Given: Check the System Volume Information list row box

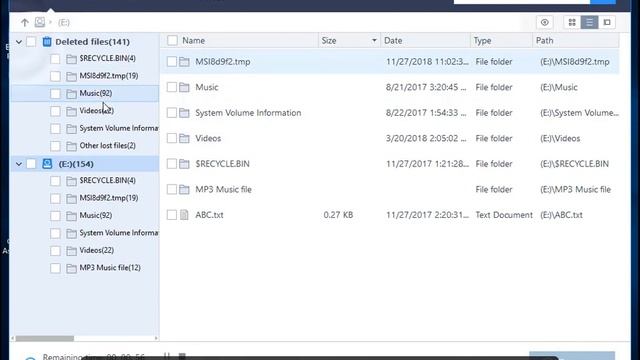Looking at the screenshot, I should (x=172, y=113).
